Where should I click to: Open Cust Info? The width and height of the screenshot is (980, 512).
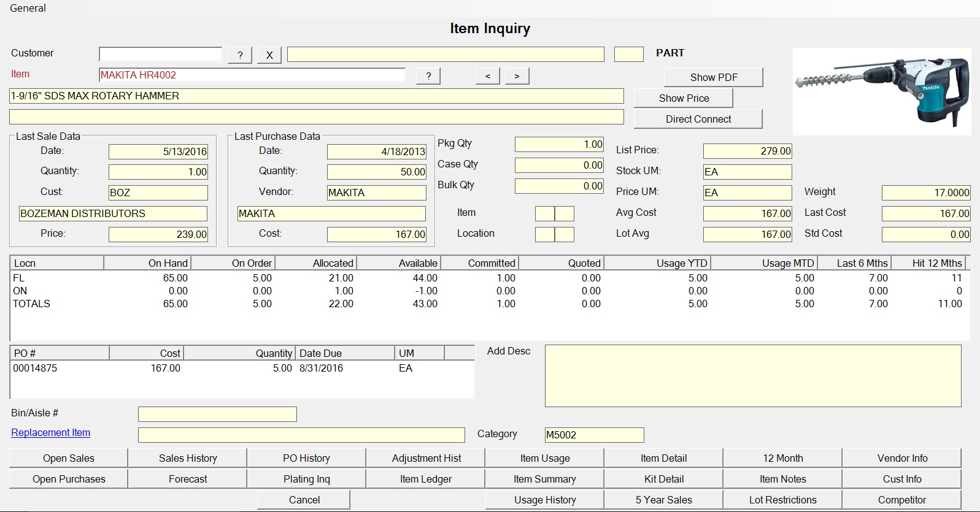[902, 479]
